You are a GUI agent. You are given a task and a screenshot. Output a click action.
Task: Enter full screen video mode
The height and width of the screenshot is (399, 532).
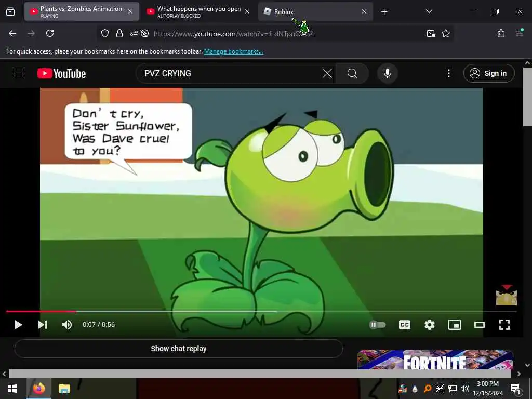pos(504,325)
